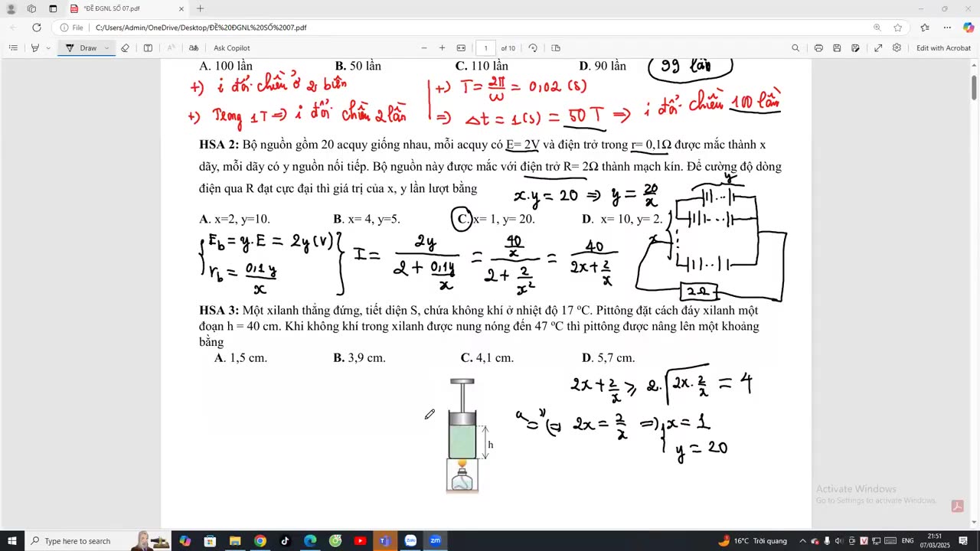Open Edge Settings and more menu
This screenshot has height=551, width=980.
pos(947,28)
